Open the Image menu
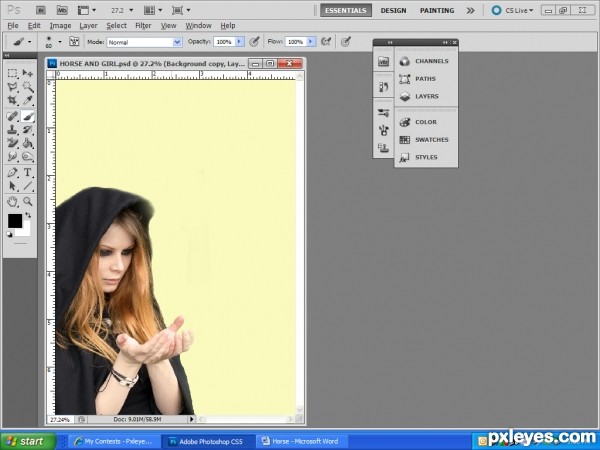 (x=60, y=26)
